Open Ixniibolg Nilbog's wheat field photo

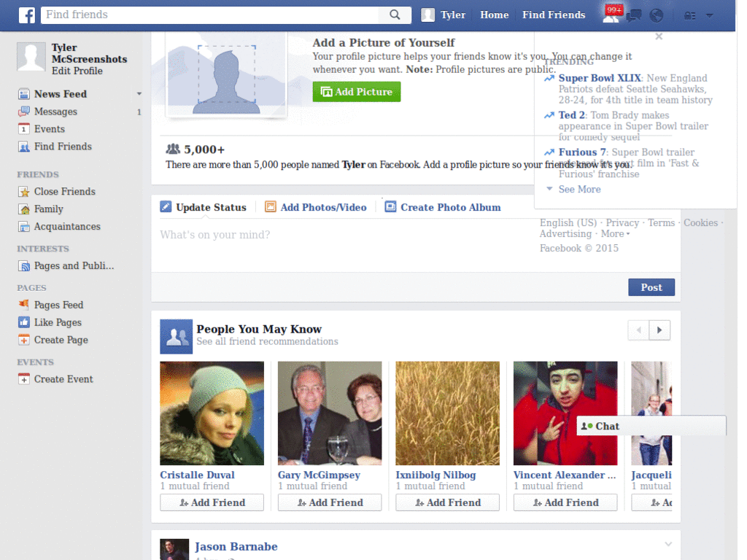447,413
